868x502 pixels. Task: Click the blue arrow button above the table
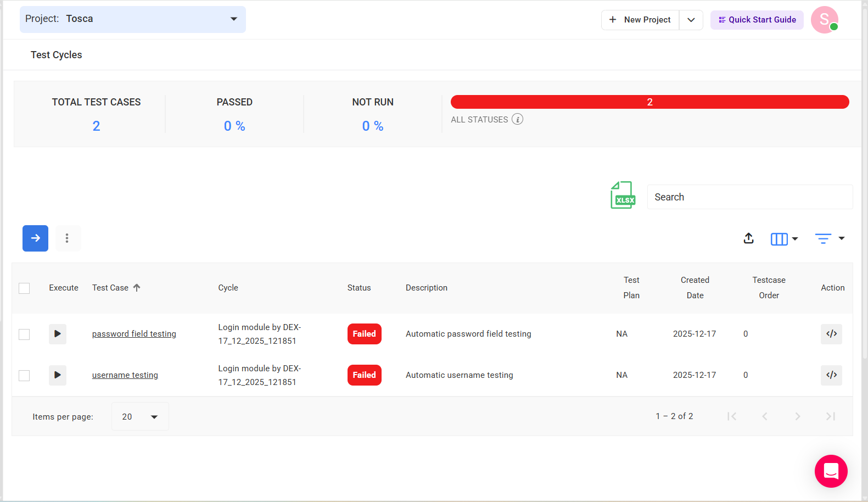[35, 238]
